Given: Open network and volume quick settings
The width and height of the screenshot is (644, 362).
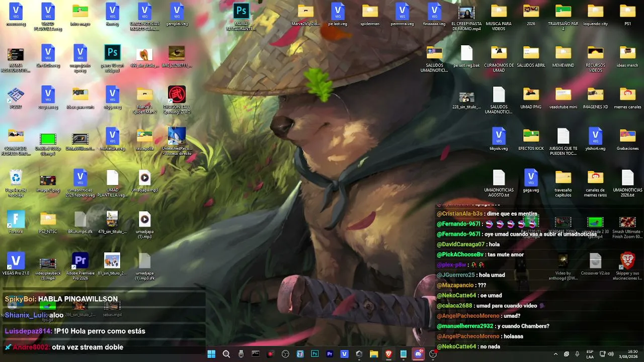Looking at the screenshot, I should (607, 354).
